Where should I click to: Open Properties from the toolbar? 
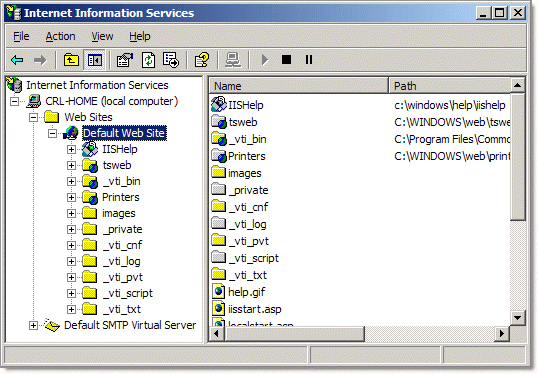(x=125, y=60)
